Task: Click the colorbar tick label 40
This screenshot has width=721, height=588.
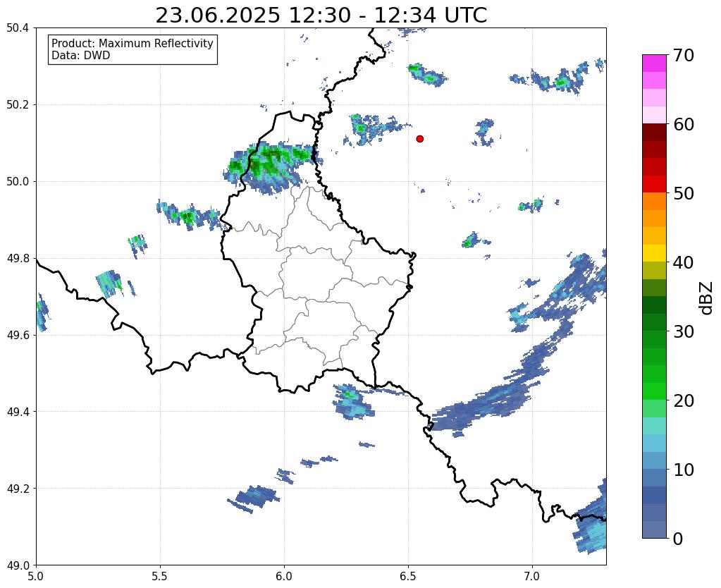Action: 683,262
